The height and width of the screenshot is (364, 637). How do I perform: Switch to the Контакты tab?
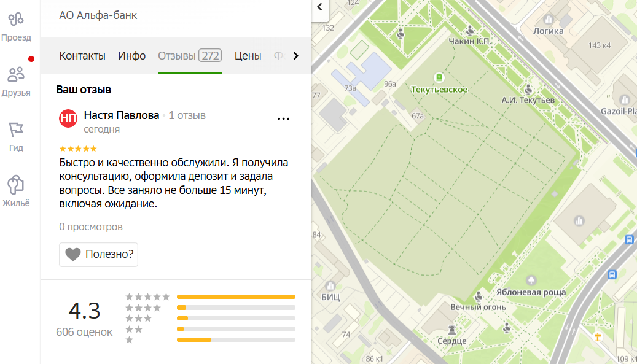[x=82, y=56]
